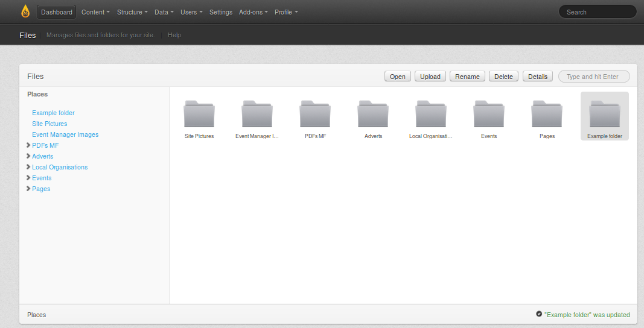The width and height of the screenshot is (644, 328).
Task: Focus the 'Type and hit Enter' field
Action: (594, 77)
